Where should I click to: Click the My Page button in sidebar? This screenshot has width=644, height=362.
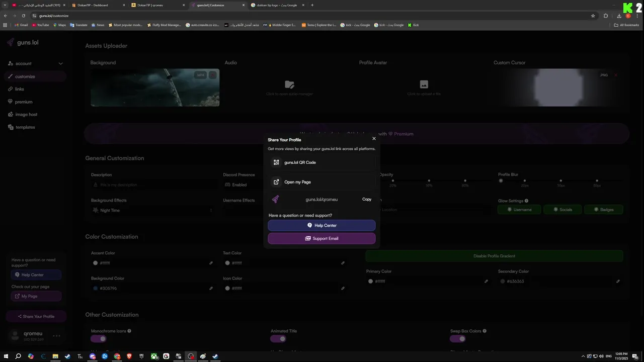click(x=36, y=296)
